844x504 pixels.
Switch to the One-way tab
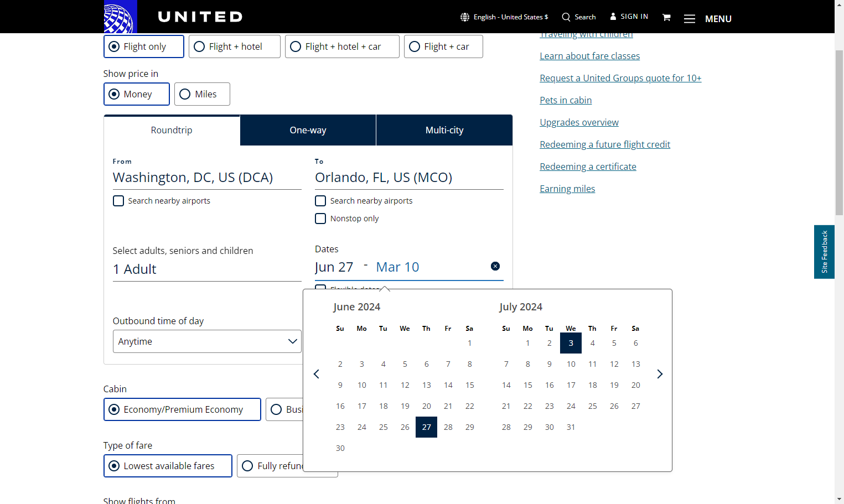[x=308, y=130]
